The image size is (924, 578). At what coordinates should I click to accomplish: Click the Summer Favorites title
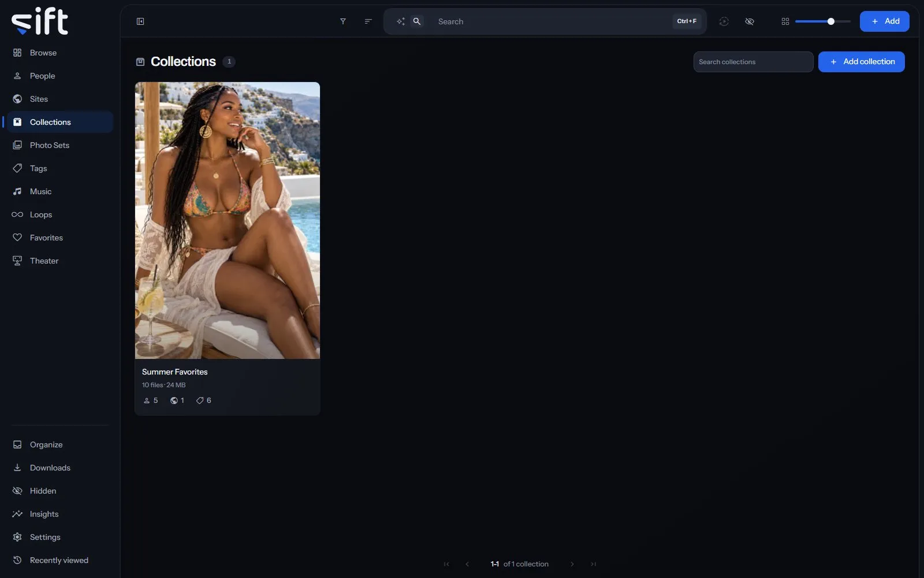(x=174, y=372)
